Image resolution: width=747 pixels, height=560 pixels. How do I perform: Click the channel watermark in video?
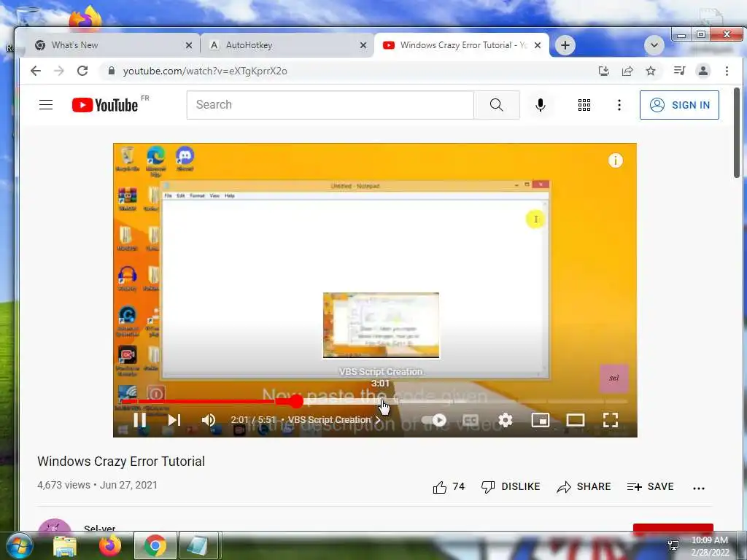(x=614, y=378)
